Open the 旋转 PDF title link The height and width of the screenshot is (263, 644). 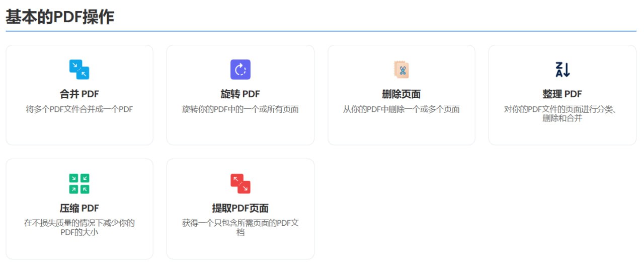[240, 94]
